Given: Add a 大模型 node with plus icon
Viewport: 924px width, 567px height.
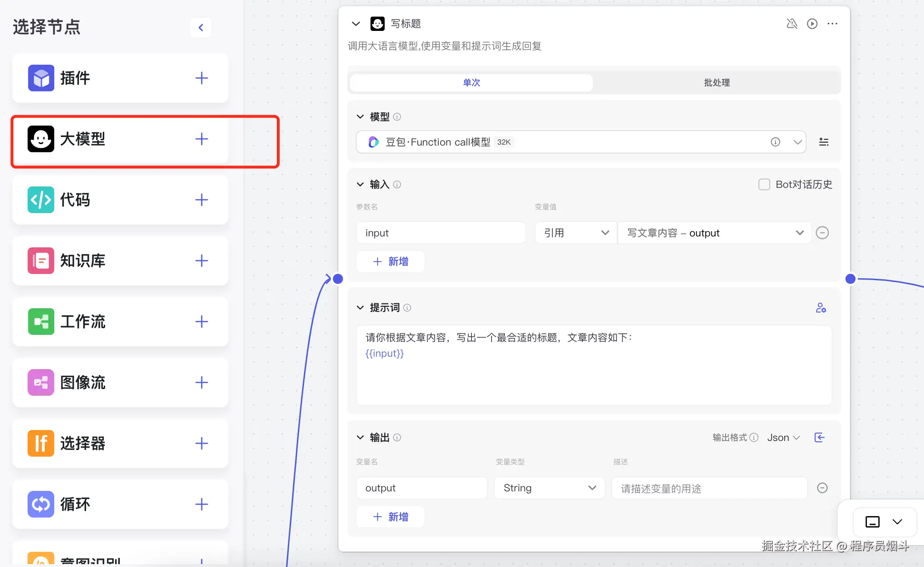Looking at the screenshot, I should click(202, 139).
